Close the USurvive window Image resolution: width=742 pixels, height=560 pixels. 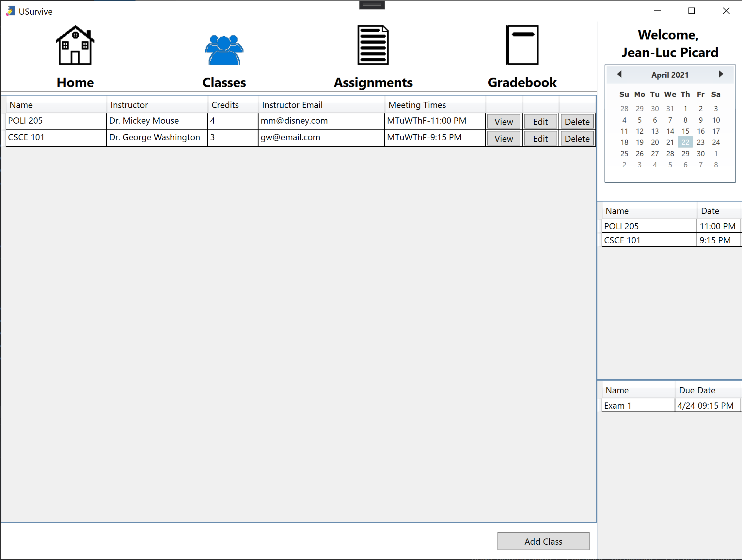coord(726,11)
